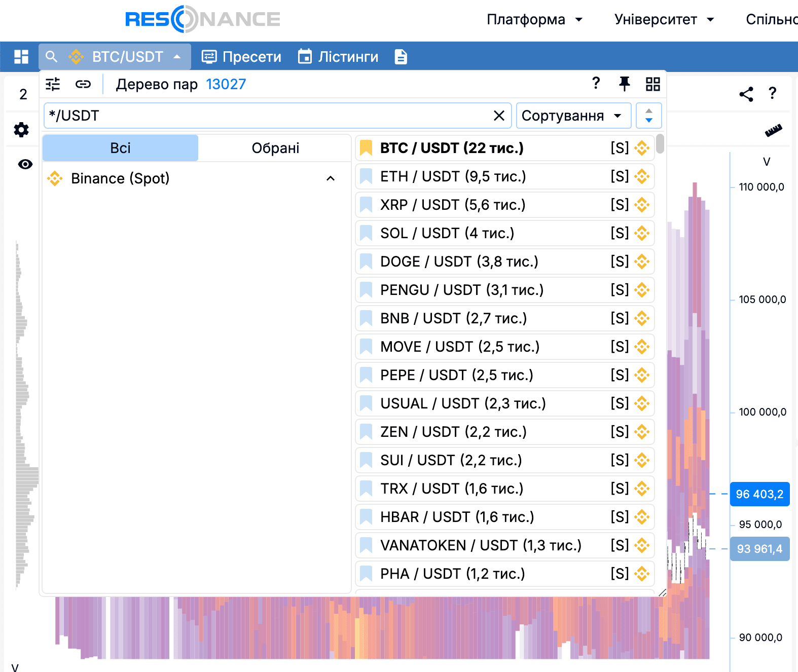Click the pair list scrollbar thumb
Viewport: 798px width, 672px height.
pos(660,143)
